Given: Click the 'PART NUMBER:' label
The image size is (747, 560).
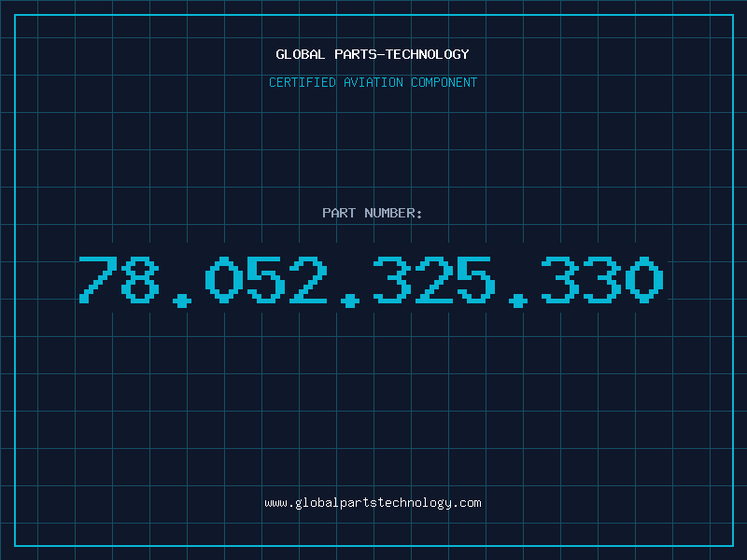Looking at the screenshot, I should click(x=373, y=213).
